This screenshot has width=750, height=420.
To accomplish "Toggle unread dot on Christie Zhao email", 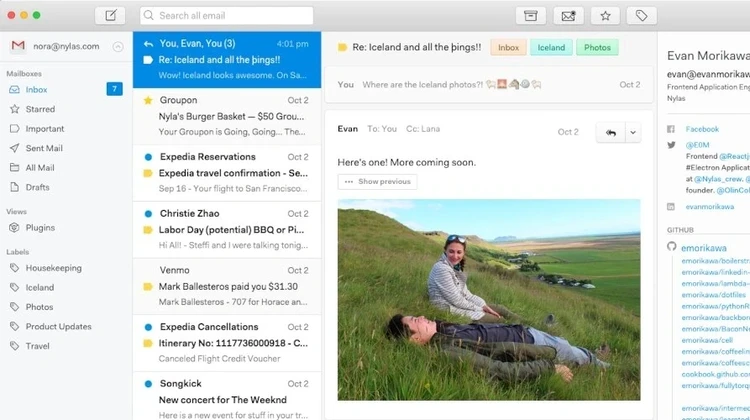I will coord(148,214).
